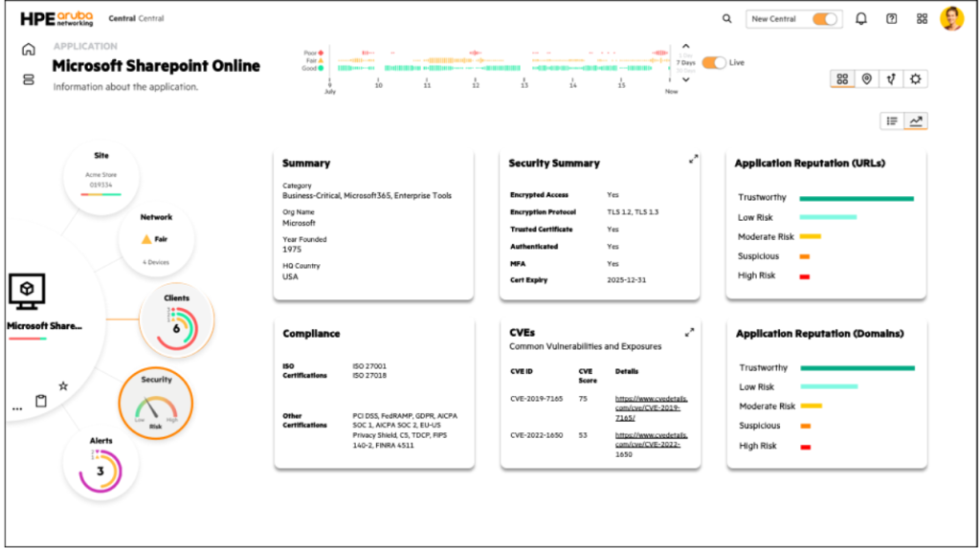Go to Home in left sidebar
The width and height of the screenshot is (980, 549).
click(29, 50)
